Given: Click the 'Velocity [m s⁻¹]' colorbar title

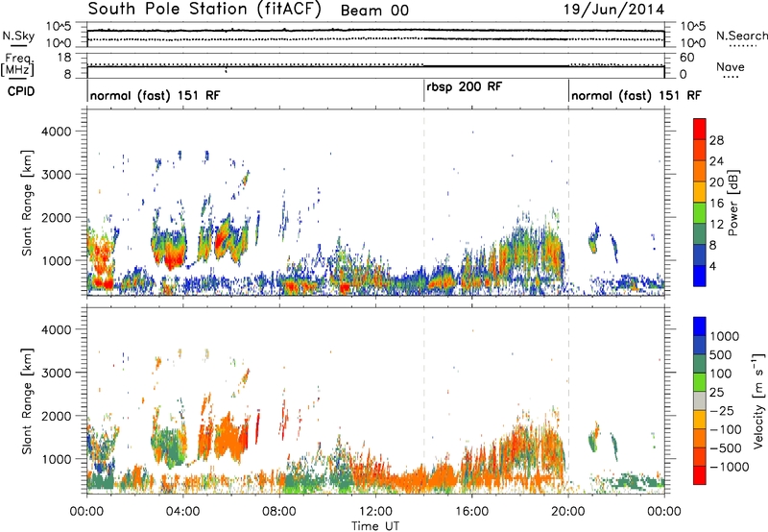Looking at the screenshot, I should tap(758, 400).
